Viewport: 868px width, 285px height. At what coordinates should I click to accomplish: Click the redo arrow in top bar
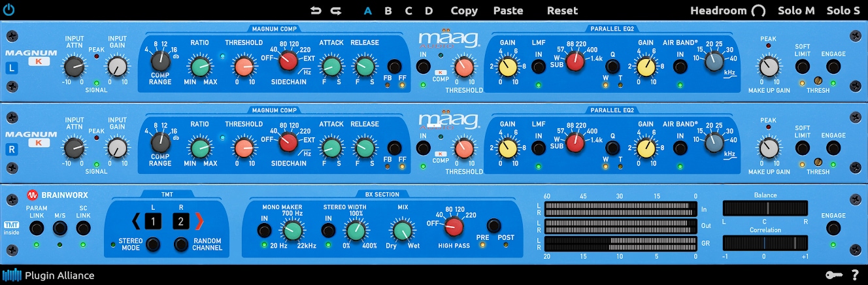336,10
